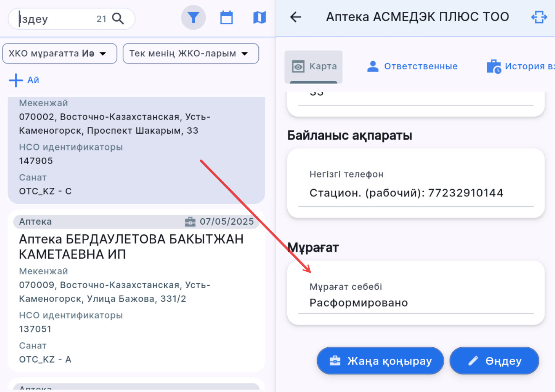Click the Ай link next to plus

(33, 80)
